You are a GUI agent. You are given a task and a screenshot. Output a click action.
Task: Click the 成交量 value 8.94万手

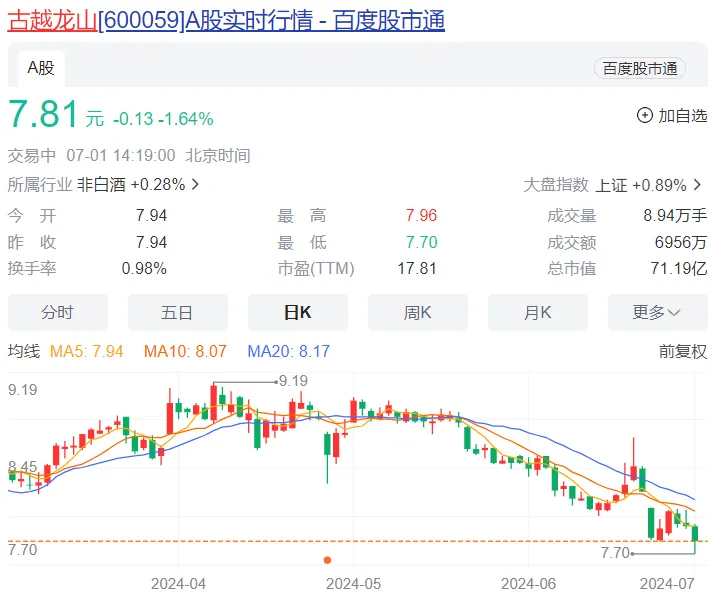point(675,215)
